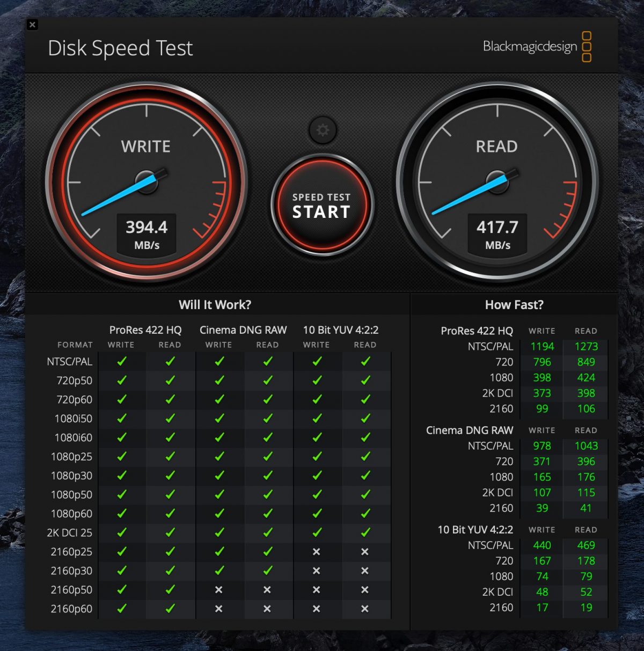This screenshot has height=651, width=644.
Task: Click the 417.7 MB/s read speed readout
Action: [x=497, y=235]
